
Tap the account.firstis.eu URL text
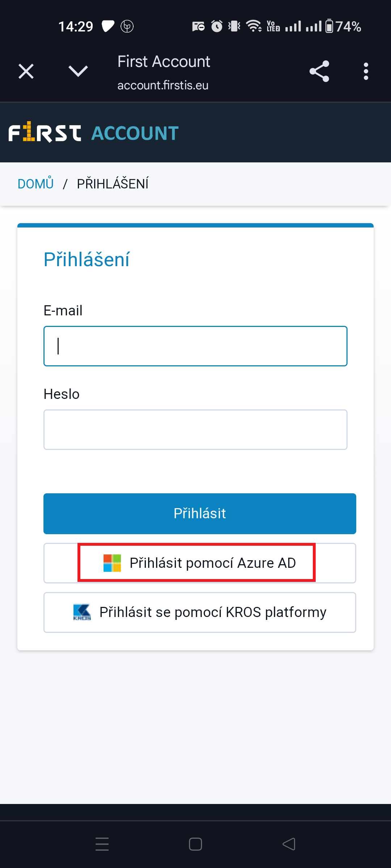[163, 85]
